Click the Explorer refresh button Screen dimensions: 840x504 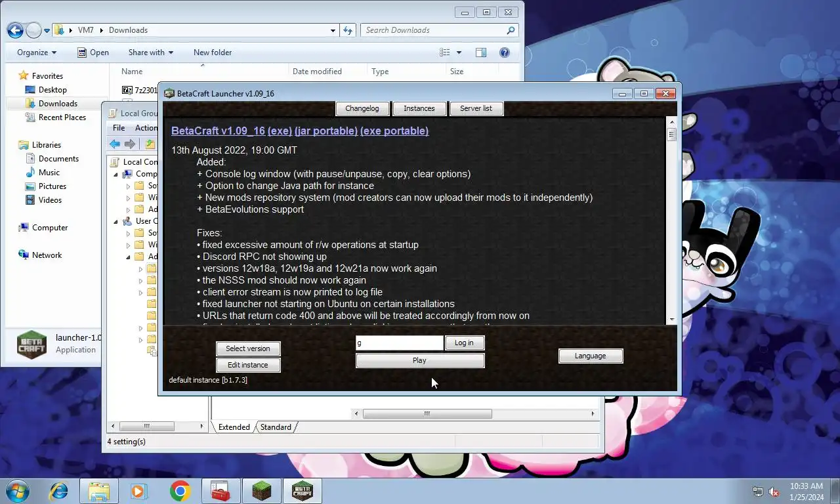click(348, 30)
